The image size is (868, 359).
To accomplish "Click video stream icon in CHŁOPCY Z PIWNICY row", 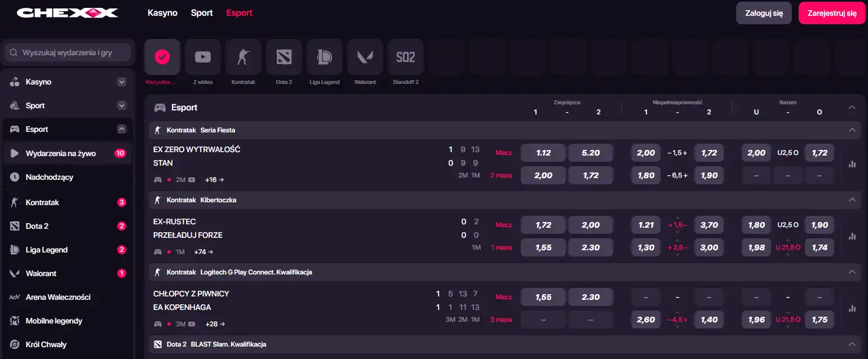I will (192, 324).
